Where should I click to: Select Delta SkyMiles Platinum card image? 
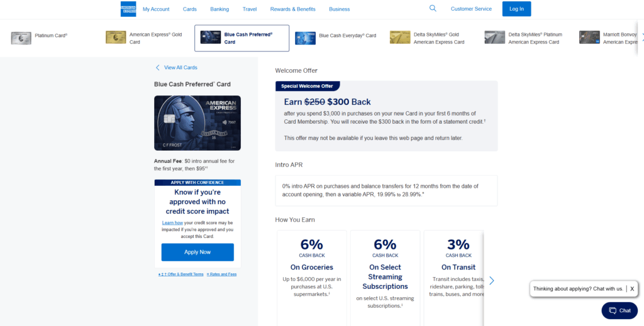pyautogui.click(x=495, y=38)
